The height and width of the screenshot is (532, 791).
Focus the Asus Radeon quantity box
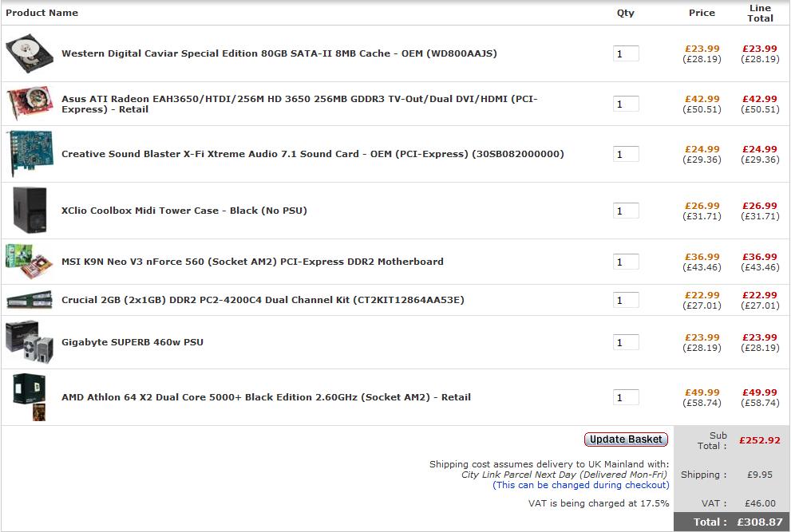tap(626, 104)
